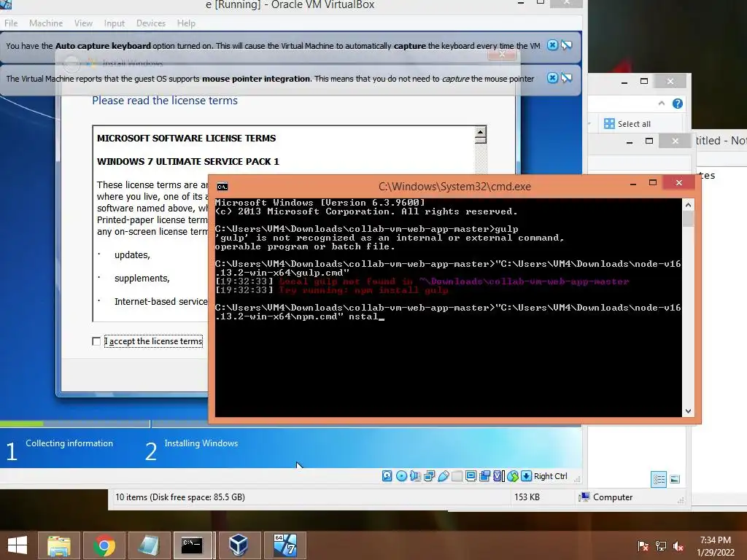Click the license text scrollbar up arrow
Viewport: 747px width, 560px height.
(480, 132)
